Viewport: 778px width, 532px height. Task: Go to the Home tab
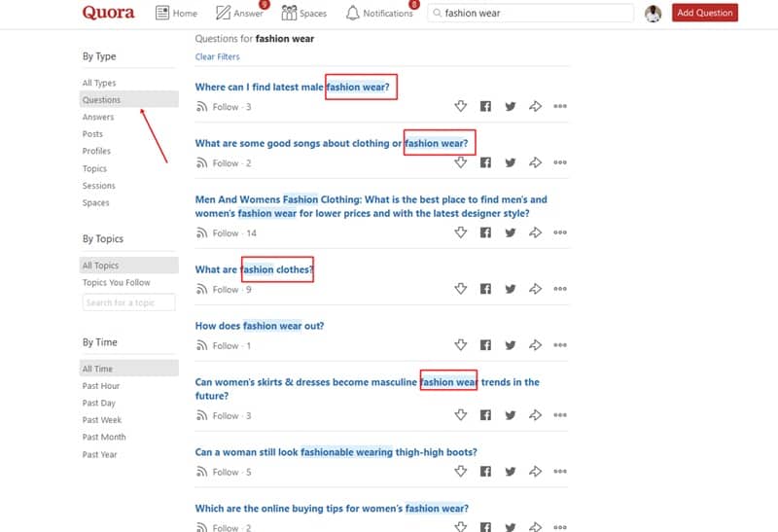coord(176,14)
